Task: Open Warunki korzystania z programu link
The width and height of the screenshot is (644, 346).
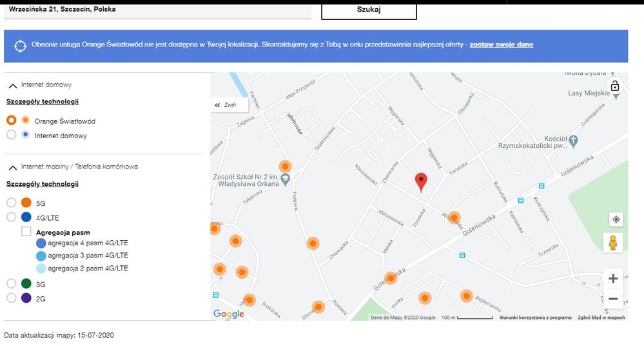Action: tap(535, 318)
